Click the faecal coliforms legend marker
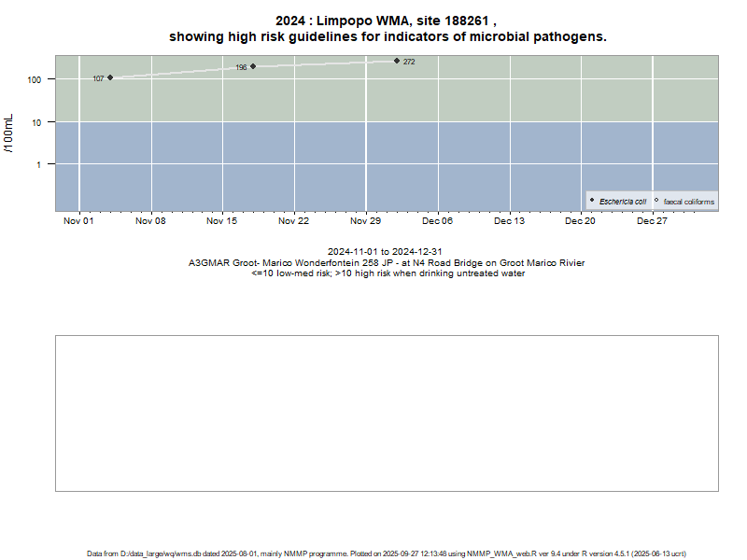747x560 pixels. click(656, 201)
